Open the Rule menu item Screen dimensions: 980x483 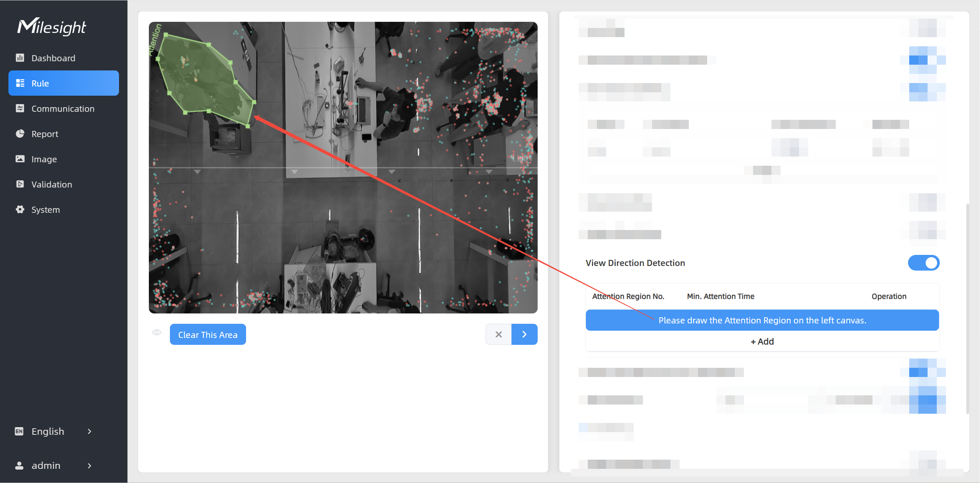coord(64,83)
